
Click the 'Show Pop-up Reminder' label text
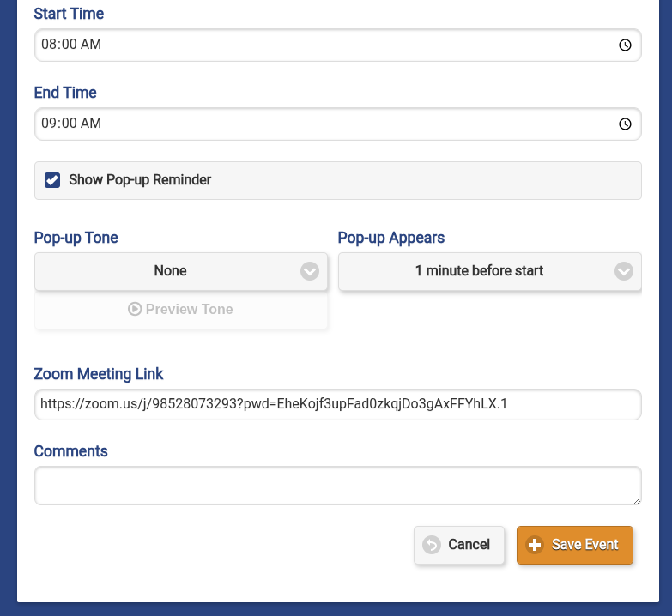click(x=140, y=180)
